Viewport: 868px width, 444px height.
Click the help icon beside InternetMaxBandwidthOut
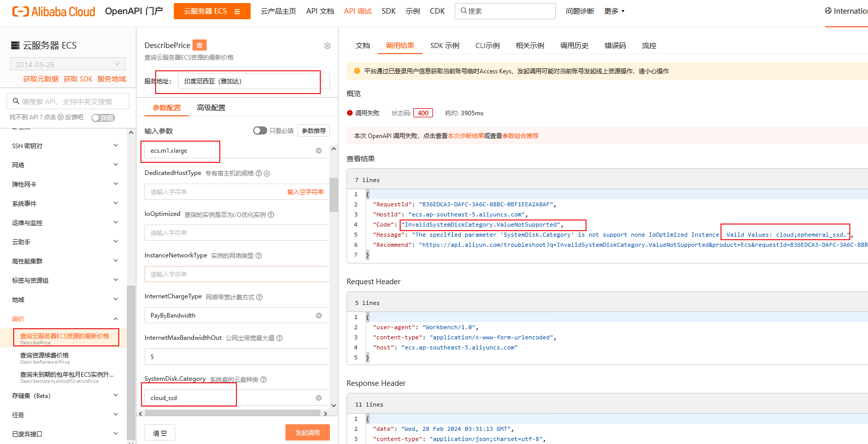(279, 338)
